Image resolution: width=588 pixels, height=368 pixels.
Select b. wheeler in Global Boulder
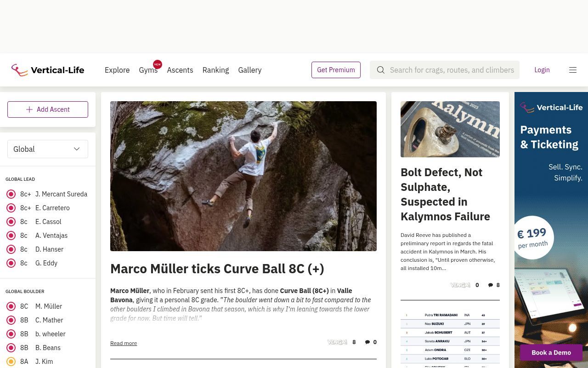tap(51, 334)
